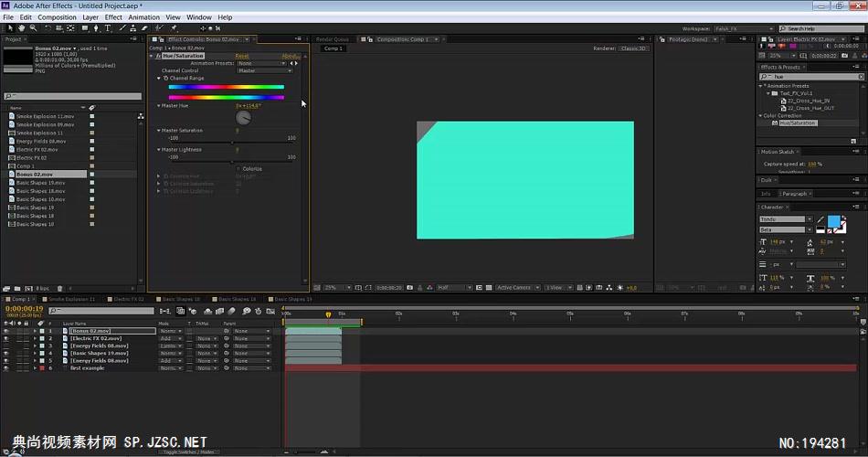The image size is (868, 457).
Task: Delete selected item with Project trash icon
Action: 60,289
